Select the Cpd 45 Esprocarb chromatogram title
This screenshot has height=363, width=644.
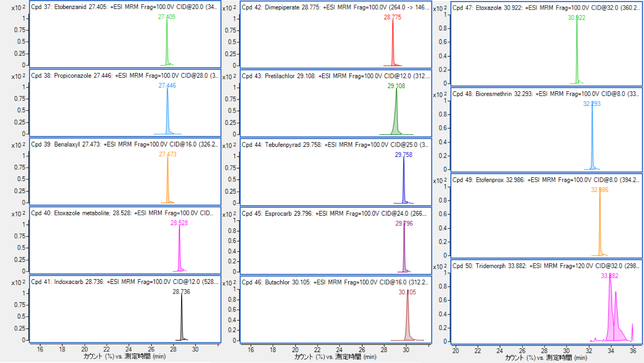point(334,213)
